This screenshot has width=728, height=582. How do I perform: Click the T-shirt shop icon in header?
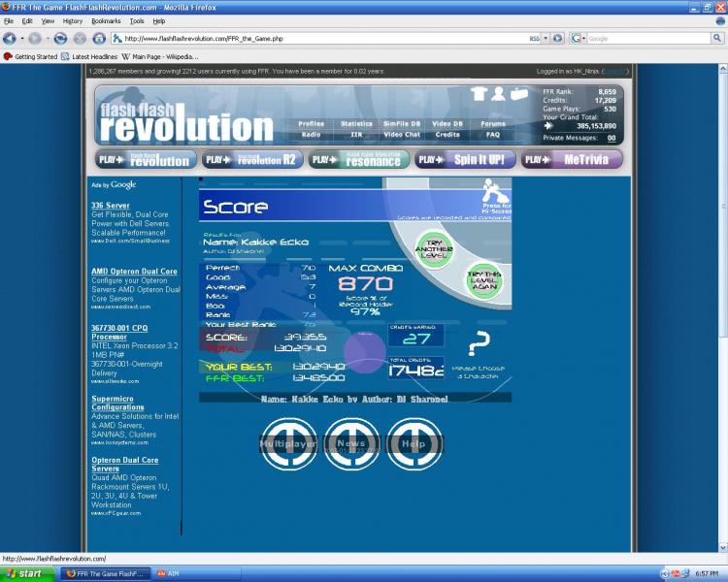[479, 94]
